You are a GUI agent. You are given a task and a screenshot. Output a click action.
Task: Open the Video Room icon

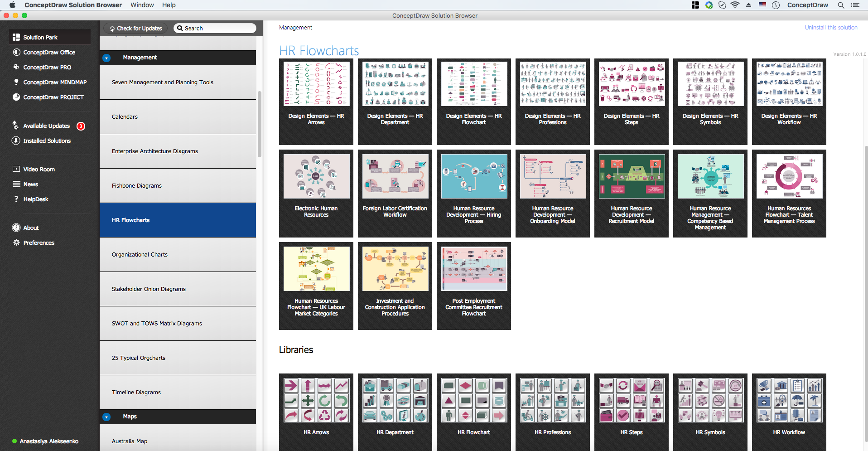click(16, 169)
